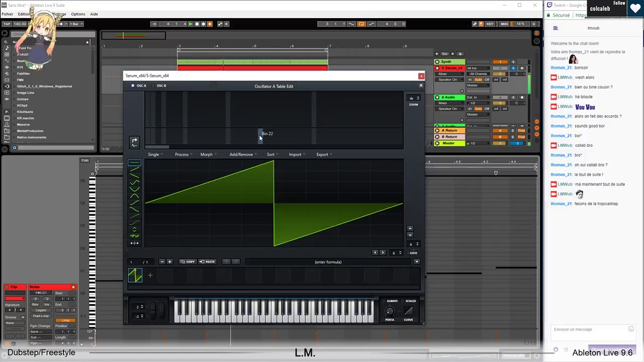Click the FFT-to-waveform arrow icon
The height and width of the screenshot is (362, 644).
click(x=134, y=142)
